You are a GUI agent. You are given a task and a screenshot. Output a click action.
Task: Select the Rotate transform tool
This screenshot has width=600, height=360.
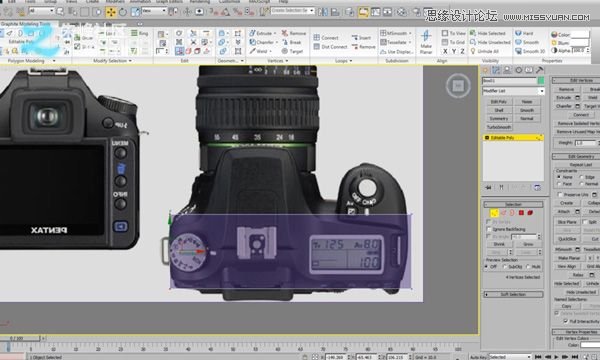(x=123, y=12)
